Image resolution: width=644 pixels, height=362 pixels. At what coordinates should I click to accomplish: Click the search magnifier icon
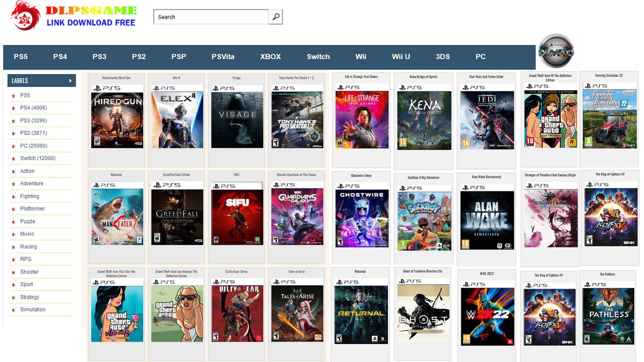click(x=276, y=17)
